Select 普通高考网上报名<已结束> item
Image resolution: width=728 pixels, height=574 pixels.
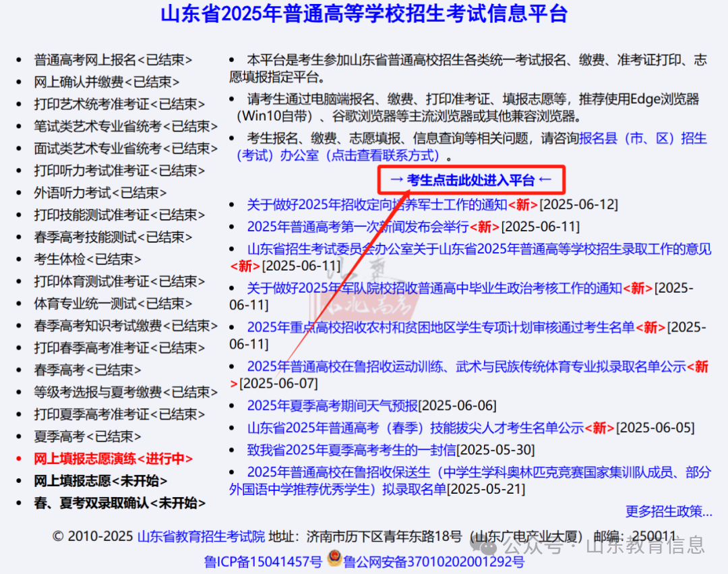tap(113, 60)
